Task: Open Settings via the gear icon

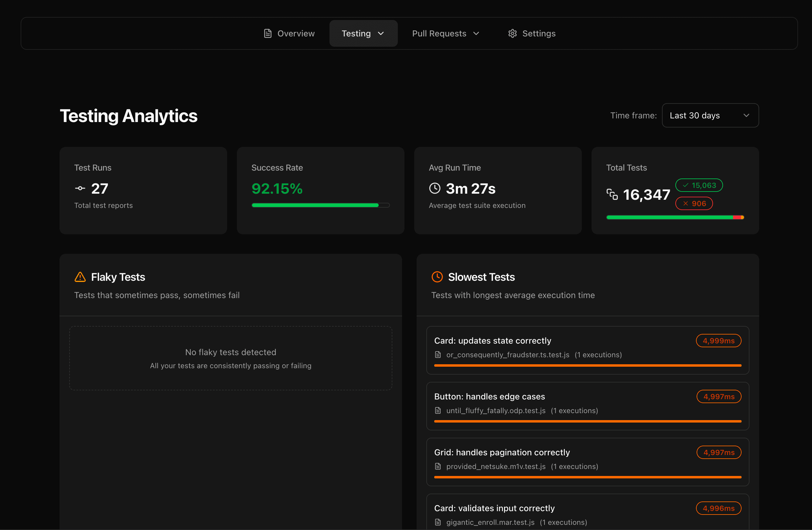Action: tap(512, 33)
